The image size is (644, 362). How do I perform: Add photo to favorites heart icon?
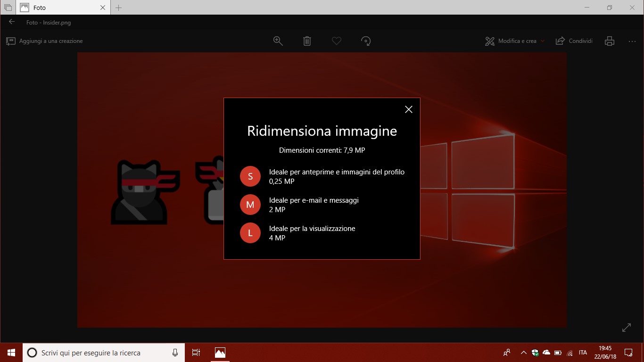coord(336,41)
